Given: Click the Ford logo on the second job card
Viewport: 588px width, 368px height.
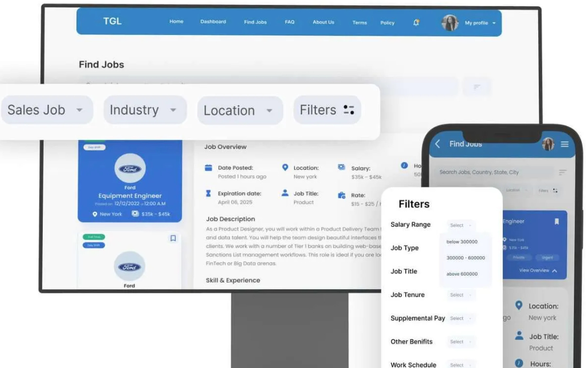Looking at the screenshot, I should [x=129, y=266].
